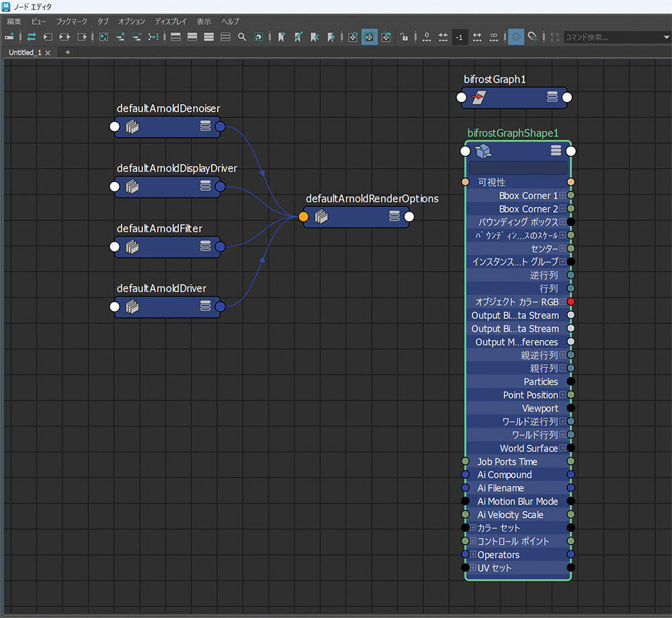672x618 pixels.
Task: Toggle hide all shapes
Action: point(386,37)
